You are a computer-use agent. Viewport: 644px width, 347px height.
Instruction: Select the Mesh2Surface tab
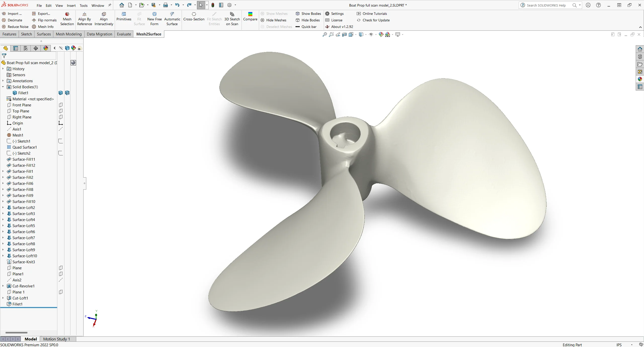(149, 34)
